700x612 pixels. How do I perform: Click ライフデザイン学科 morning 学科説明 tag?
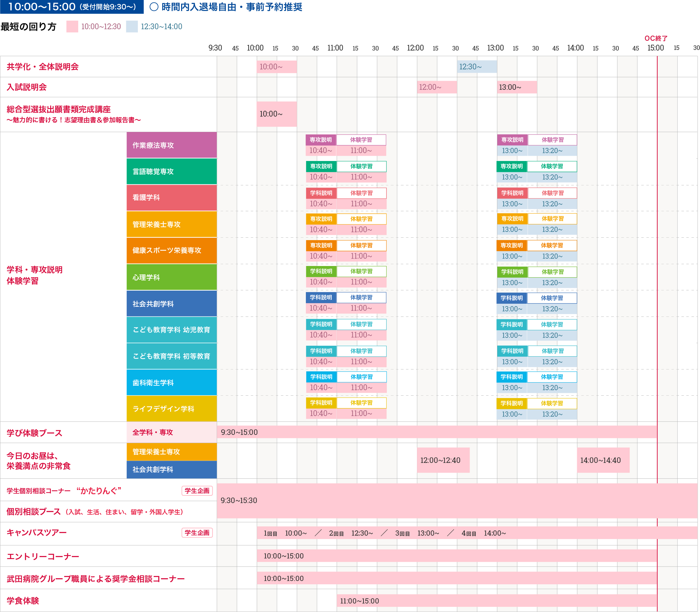pos(321,403)
